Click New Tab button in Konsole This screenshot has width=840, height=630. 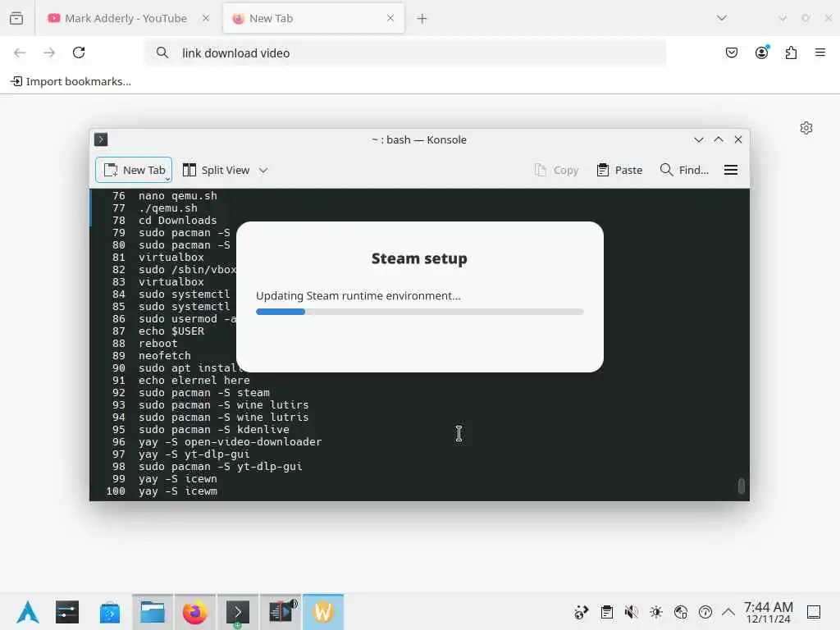pos(134,170)
